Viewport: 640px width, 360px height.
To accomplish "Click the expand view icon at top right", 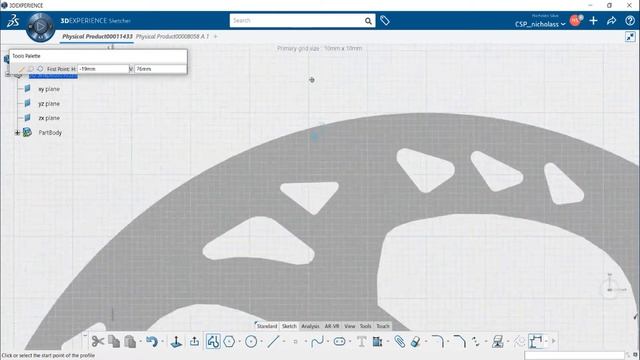I will point(630,37).
